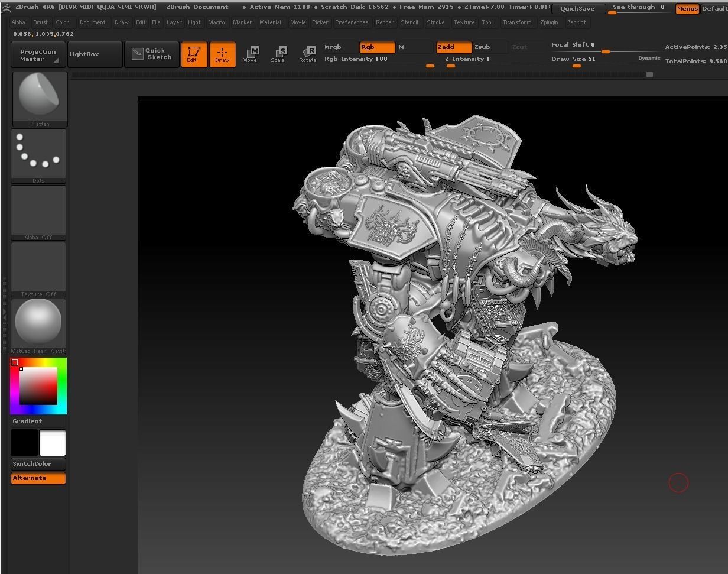Image resolution: width=728 pixels, height=574 pixels.
Task: Click the left tray divider arrow
Action: 4,316
